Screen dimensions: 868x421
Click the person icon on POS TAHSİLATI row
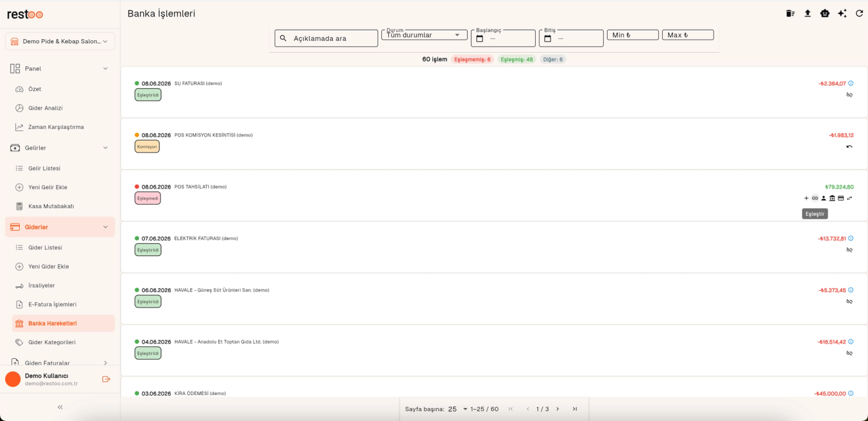click(x=823, y=198)
